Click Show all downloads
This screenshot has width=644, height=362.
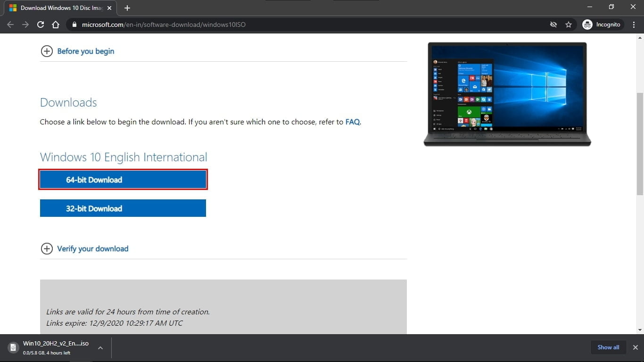pos(608,347)
